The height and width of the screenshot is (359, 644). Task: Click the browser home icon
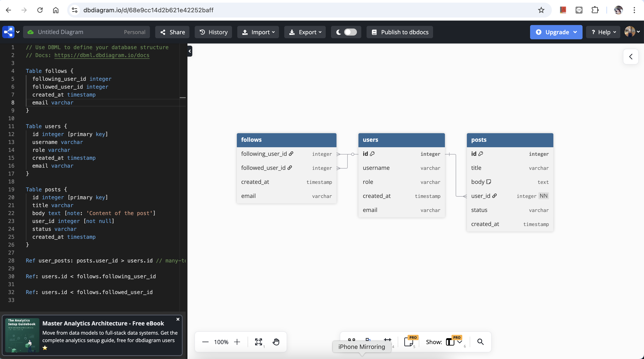pos(56,10)
